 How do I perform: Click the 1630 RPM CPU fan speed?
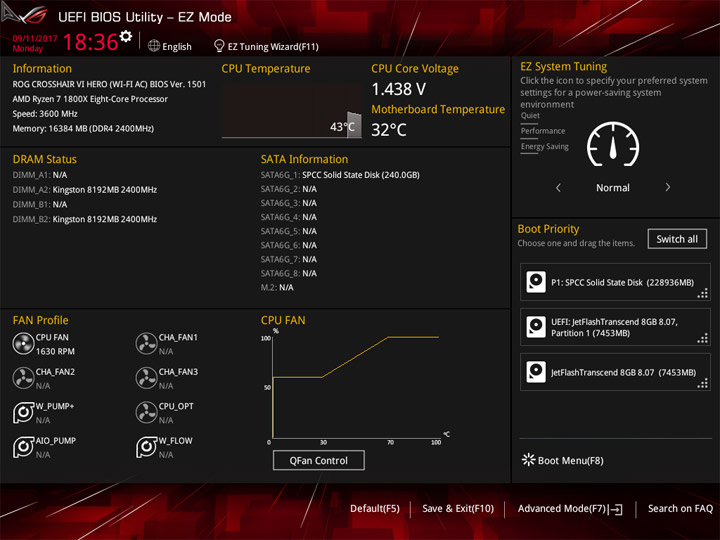[x=55, y=351]
